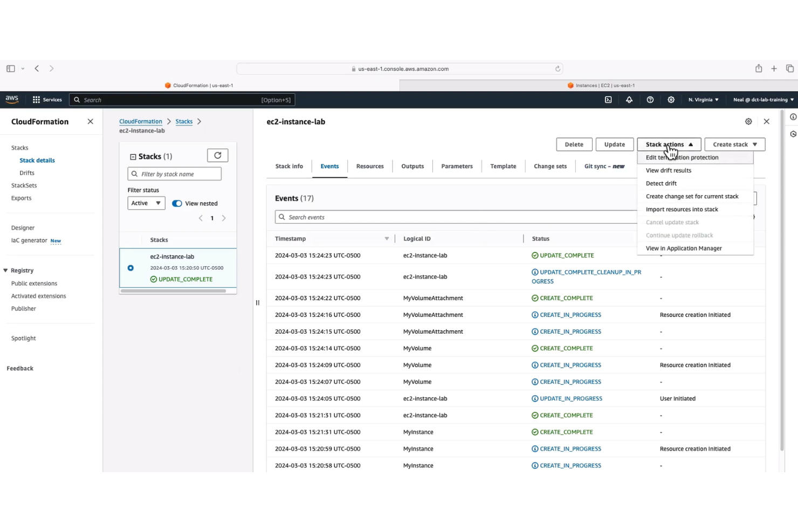Click the Safari sidebar toggle icon
This screenshot has width=798, height=532.
tap(11, 68)
